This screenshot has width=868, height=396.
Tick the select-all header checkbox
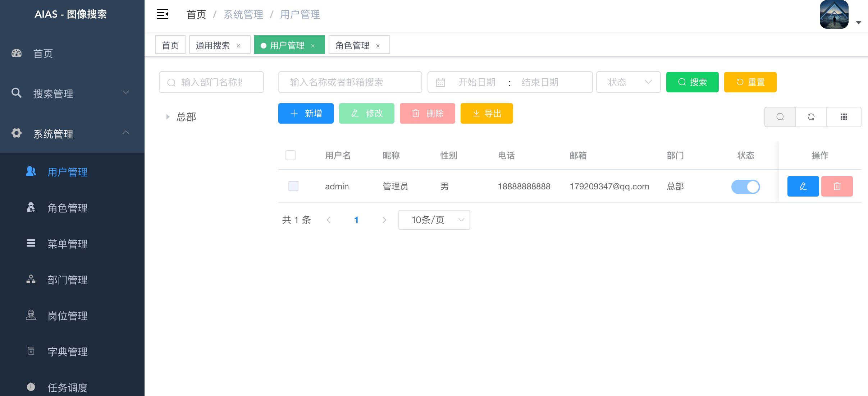(x=291, y=155)
